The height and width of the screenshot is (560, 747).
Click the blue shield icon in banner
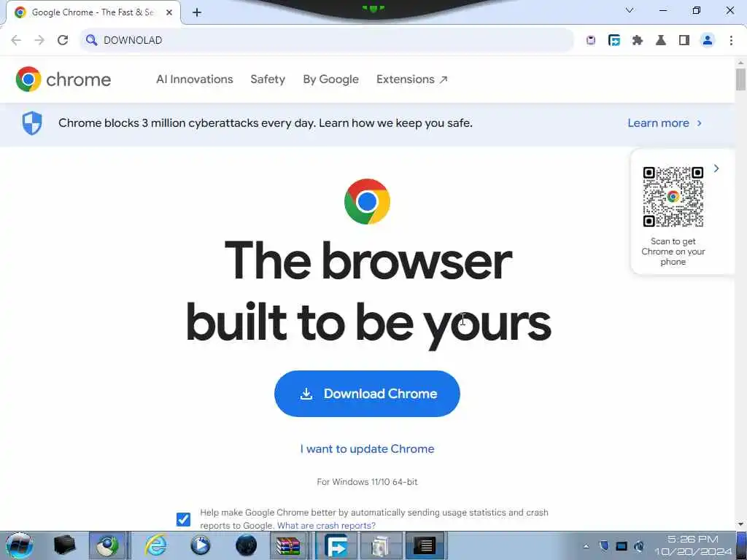[x=32, y=122]
